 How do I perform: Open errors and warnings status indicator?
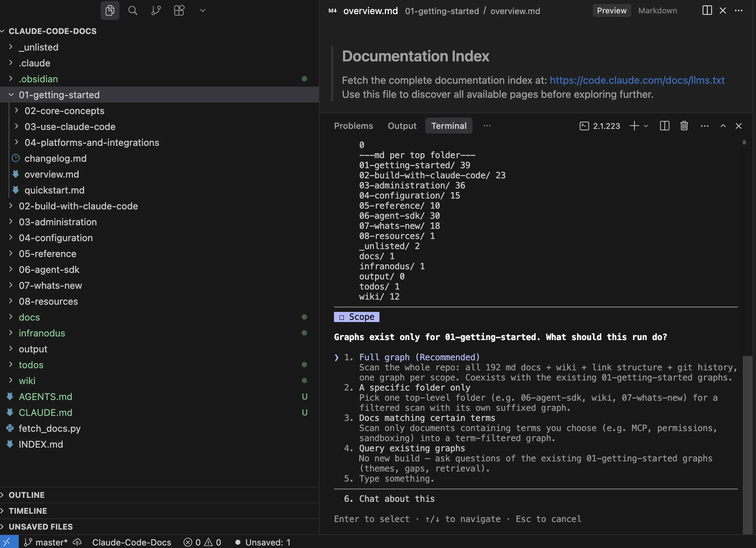[x=202, y=542]
